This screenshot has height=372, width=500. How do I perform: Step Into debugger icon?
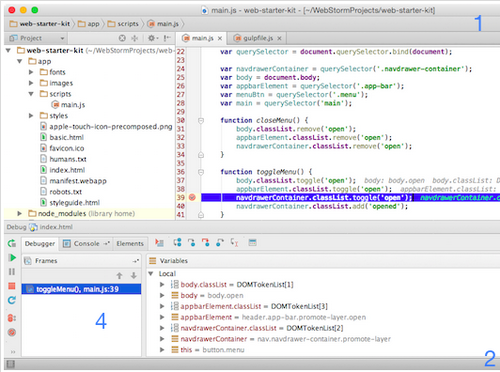coord(191,243)
